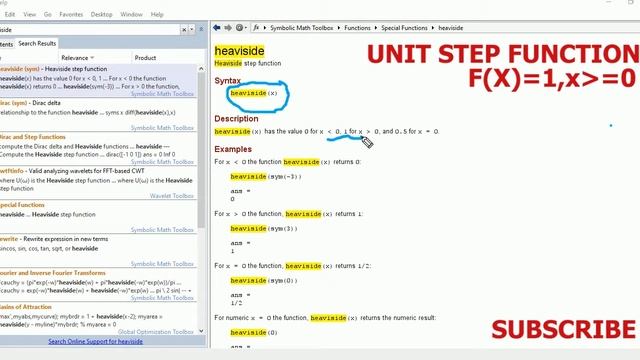
Task: Click the heaviside page title
Action: pos(240,51)
